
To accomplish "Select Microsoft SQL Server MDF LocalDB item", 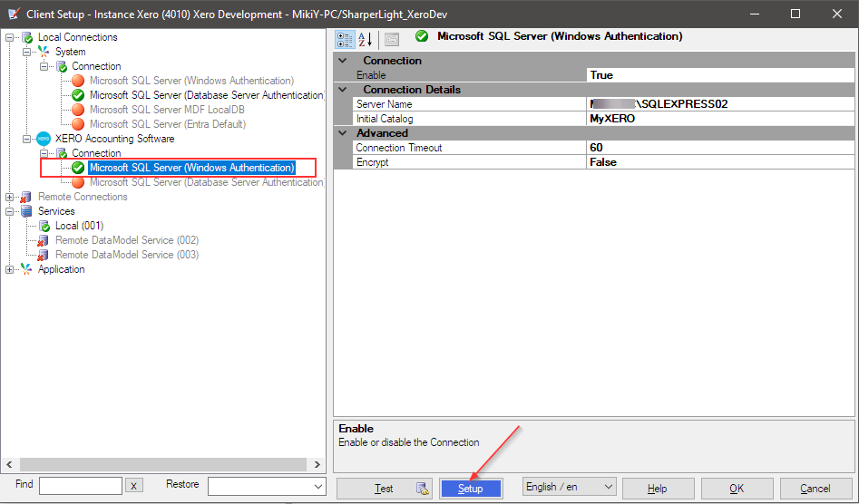I will [x=167, y=110].
